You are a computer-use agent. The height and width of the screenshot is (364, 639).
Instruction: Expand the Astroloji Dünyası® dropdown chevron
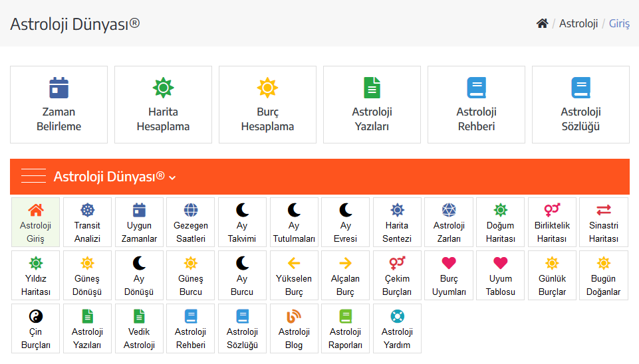tap(172, 178)
